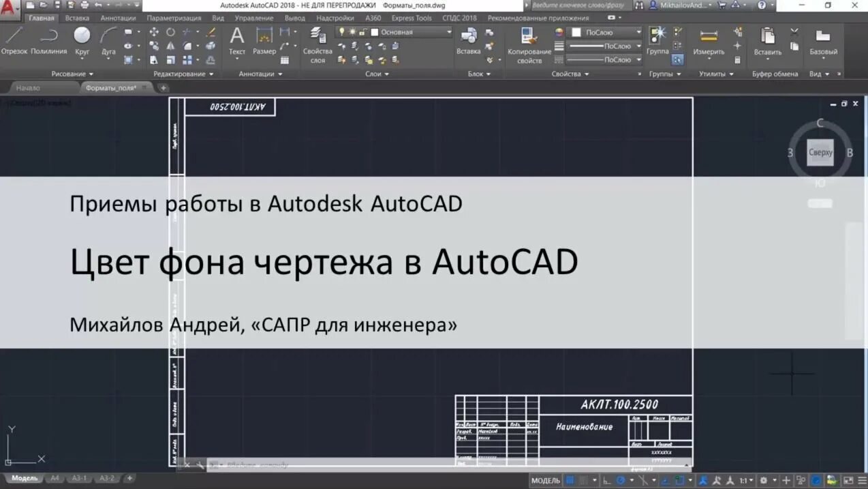Expand the Свойства panel
The image size is (868, 489).
click(570, 74)
